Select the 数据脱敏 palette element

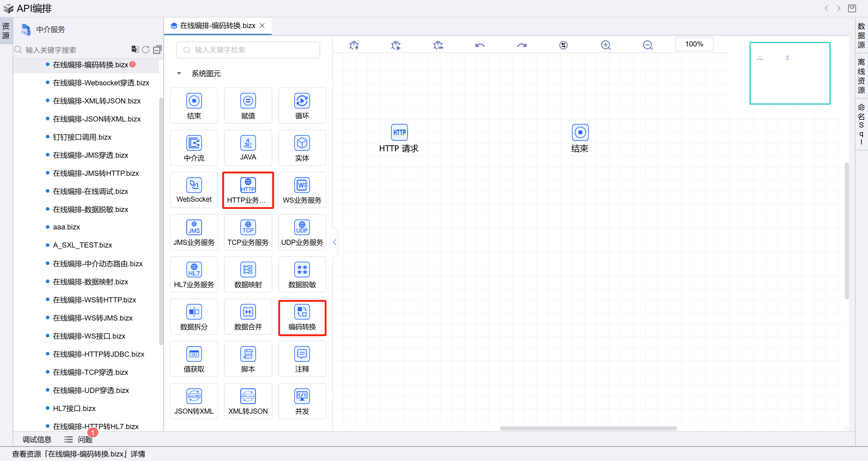click(x=302, y=275)
